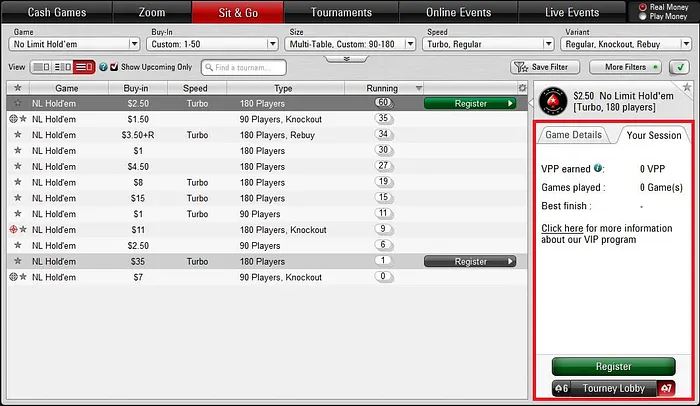Open the Size dropdown Multi-Table Custom
The image size is (700, 406).
(350, 44)
